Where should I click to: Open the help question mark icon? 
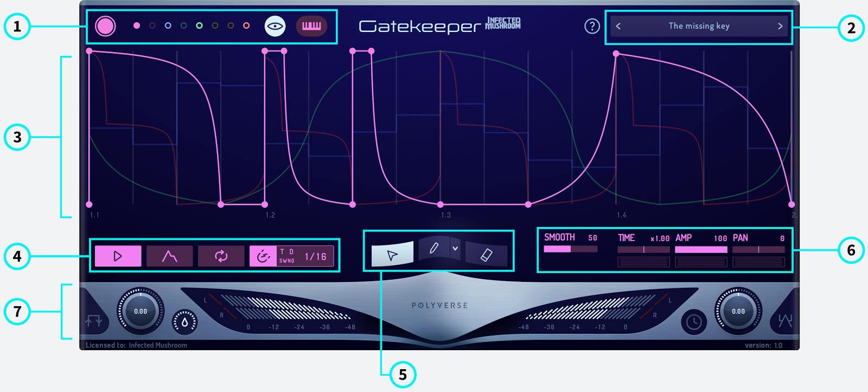tap(592, 26)
